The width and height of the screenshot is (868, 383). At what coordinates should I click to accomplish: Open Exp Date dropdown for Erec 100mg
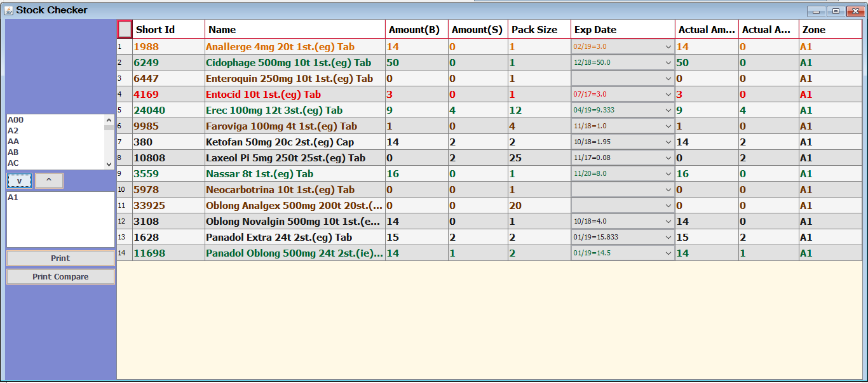coord(668,111)
